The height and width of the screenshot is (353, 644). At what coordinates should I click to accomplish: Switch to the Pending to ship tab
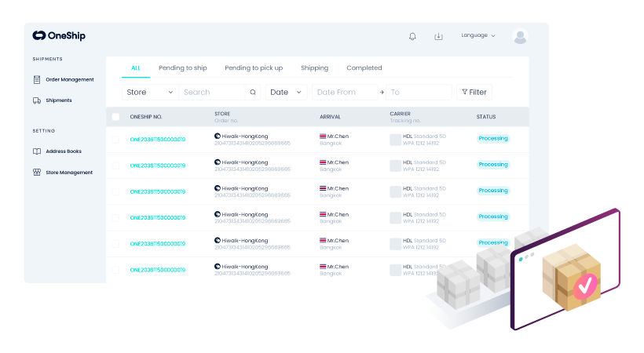tap(182, 68)
